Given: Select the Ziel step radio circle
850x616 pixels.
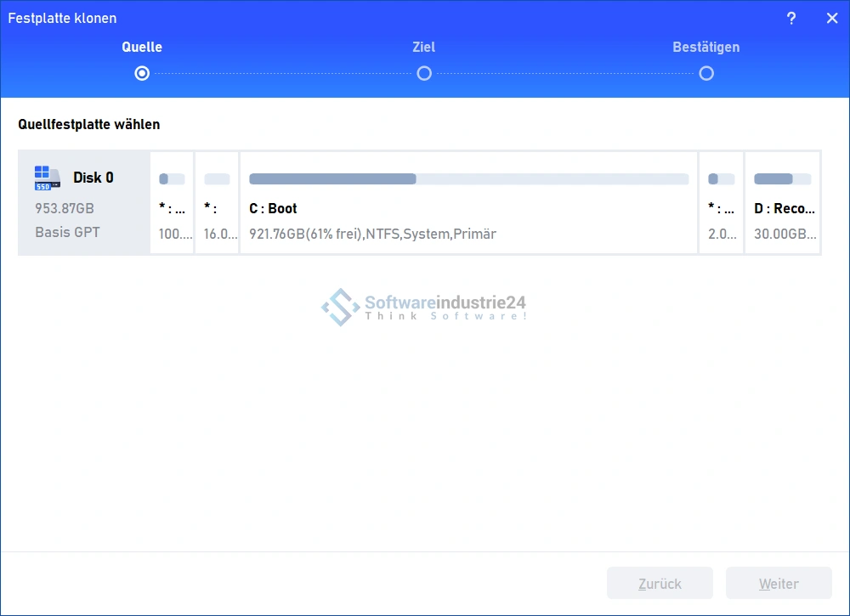Looking at the screenshot, I should (x=424, y=74).
